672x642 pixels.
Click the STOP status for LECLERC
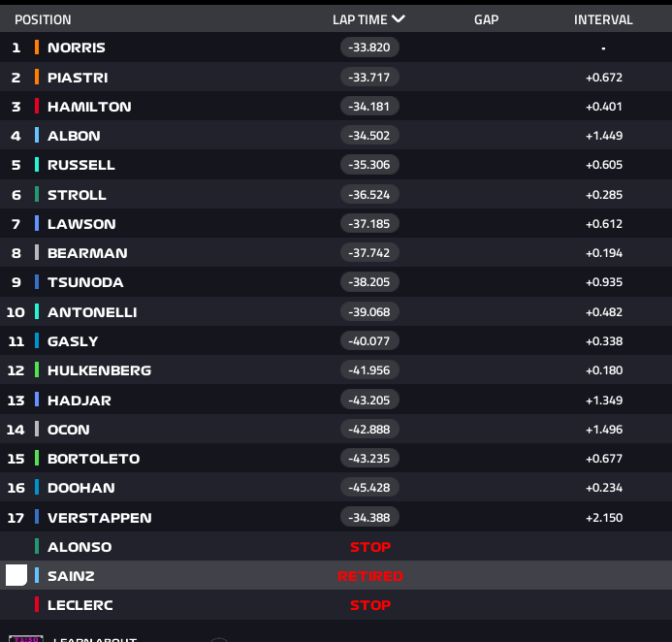tap(369, 605)
